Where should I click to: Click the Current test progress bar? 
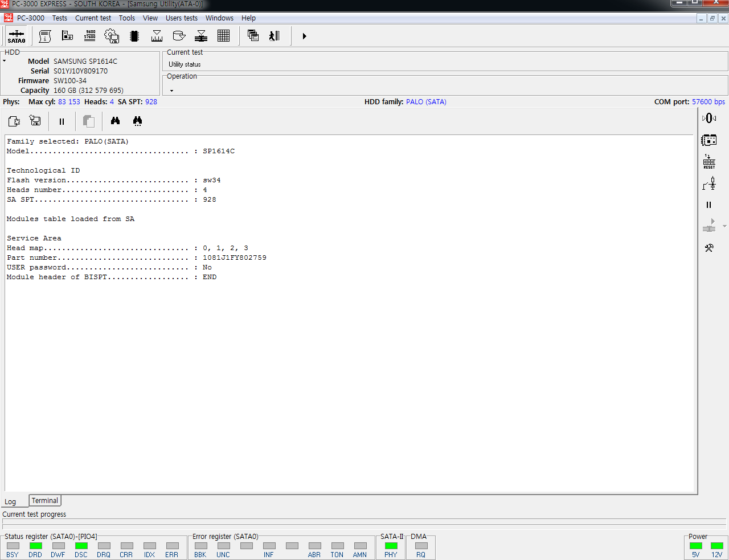364,522
